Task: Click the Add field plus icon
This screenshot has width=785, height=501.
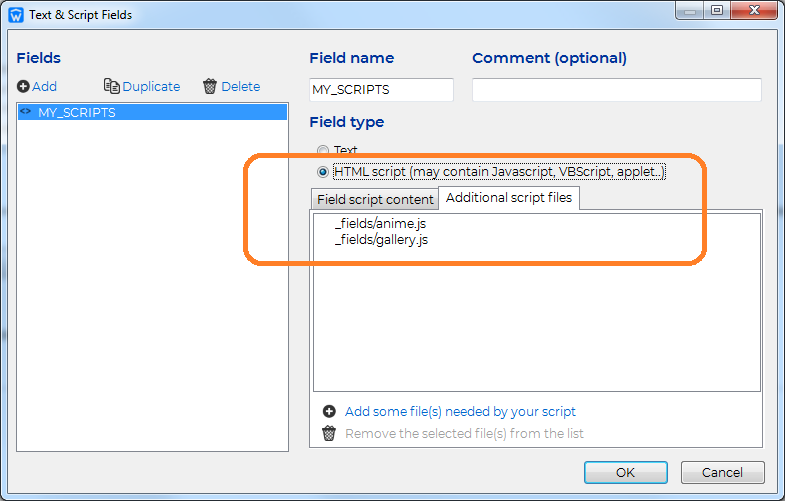Action: (x=23, y=87)
